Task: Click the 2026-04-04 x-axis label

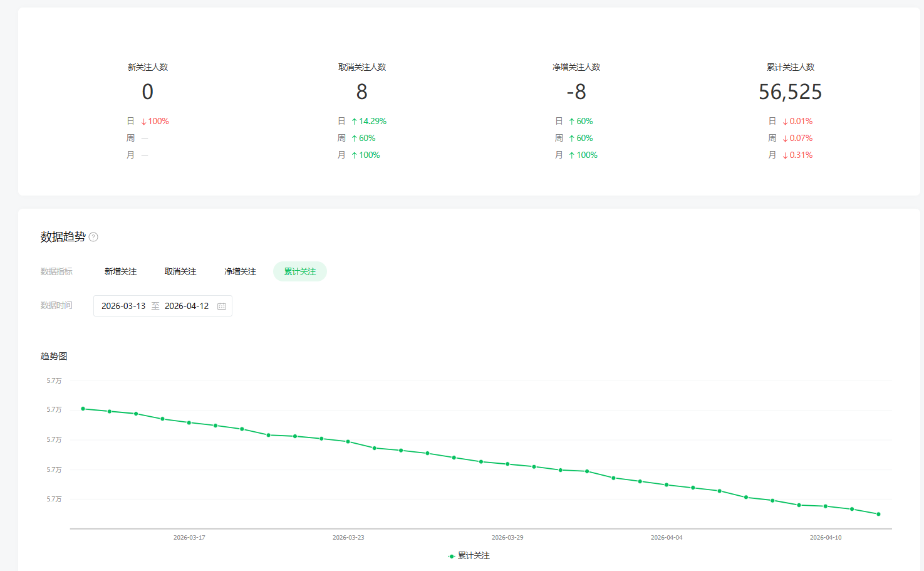Action: click(667, 538)
